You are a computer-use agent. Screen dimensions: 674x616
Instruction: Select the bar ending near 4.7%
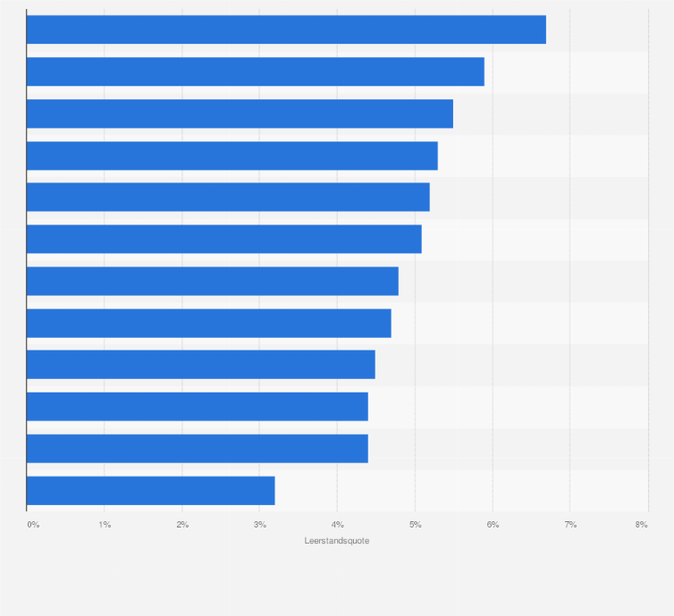click(x=209, y=324)
